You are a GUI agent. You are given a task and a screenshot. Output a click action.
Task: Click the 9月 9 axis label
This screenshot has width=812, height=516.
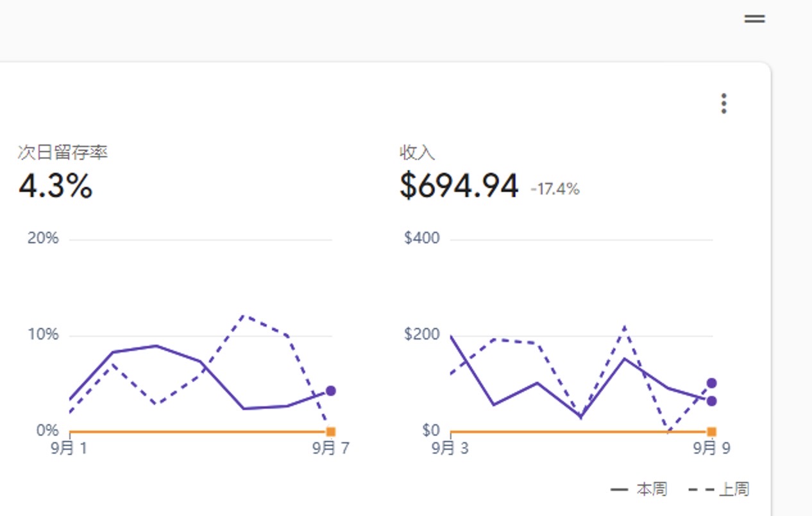pos(711,448)
